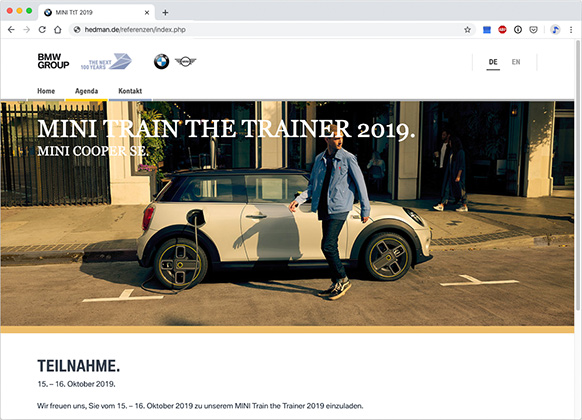Click the blue rectangle extension icon

tap(487, 30)
